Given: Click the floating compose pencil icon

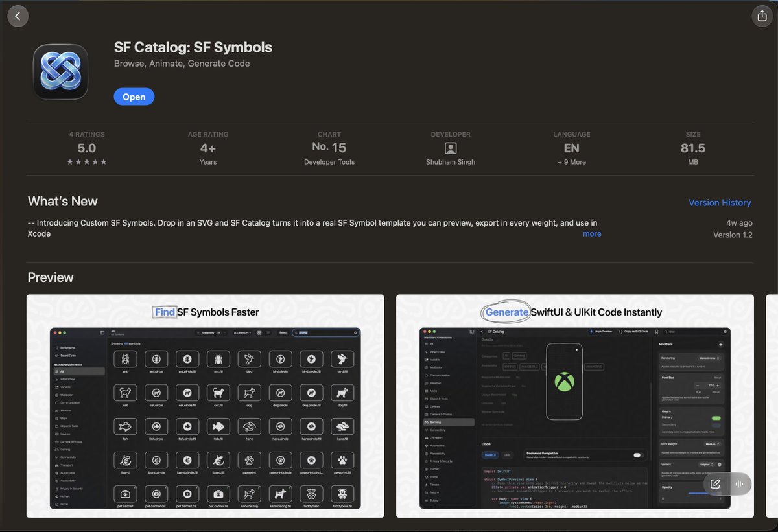Looking at the screenshot, I should click(715, 483).
